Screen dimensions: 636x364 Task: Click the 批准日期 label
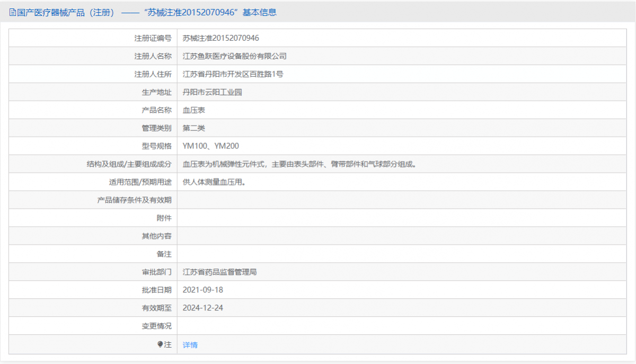coord(157,290)
